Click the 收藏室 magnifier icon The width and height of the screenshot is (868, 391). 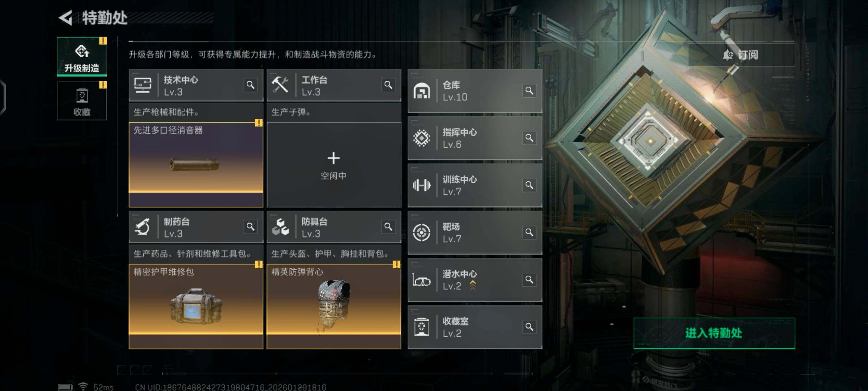click(x=529, y=327)
